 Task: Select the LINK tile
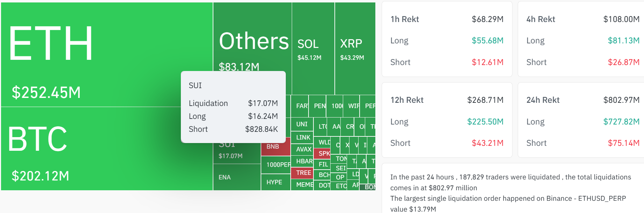pos(302,137)
